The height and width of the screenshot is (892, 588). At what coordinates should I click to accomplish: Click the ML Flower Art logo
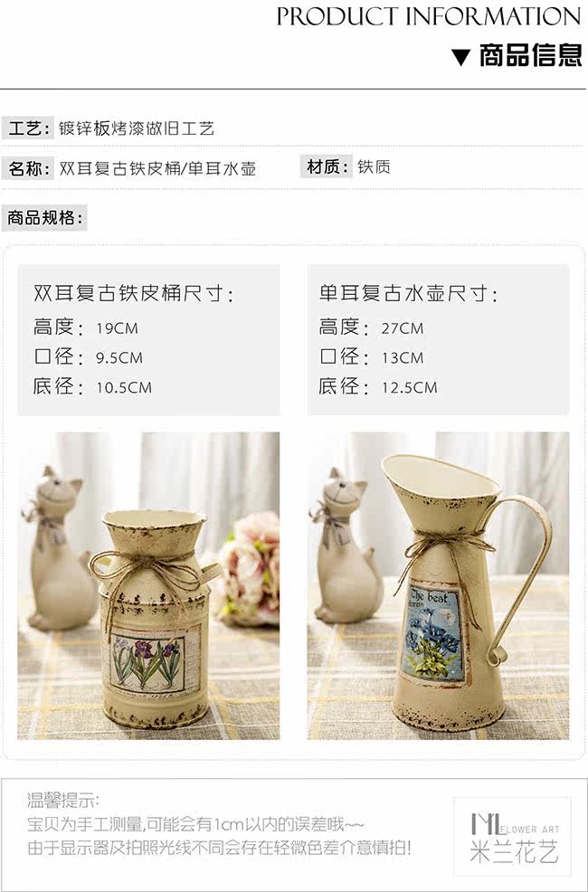[514, 836]
